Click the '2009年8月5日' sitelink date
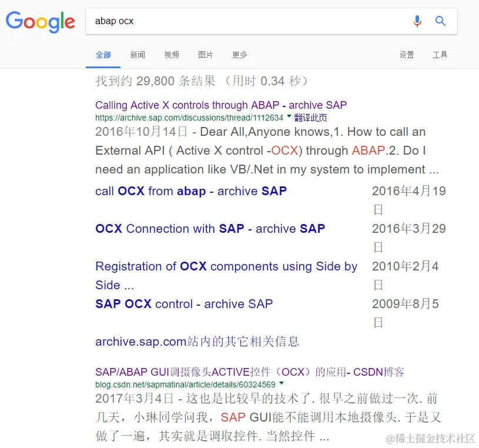Viewport: 479px width, 448px height. tap(406, 313)
